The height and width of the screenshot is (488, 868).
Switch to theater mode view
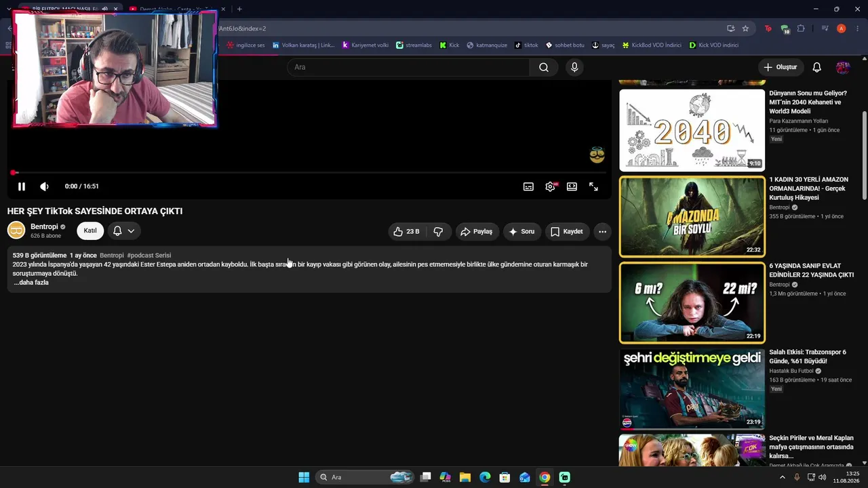point(572,186)
